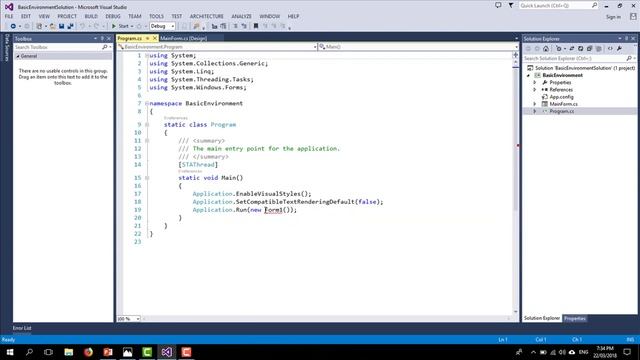This screenshot has width=640, height=360.
Task: Click the Save icon in the toolbar
Action: pos(61,26)
